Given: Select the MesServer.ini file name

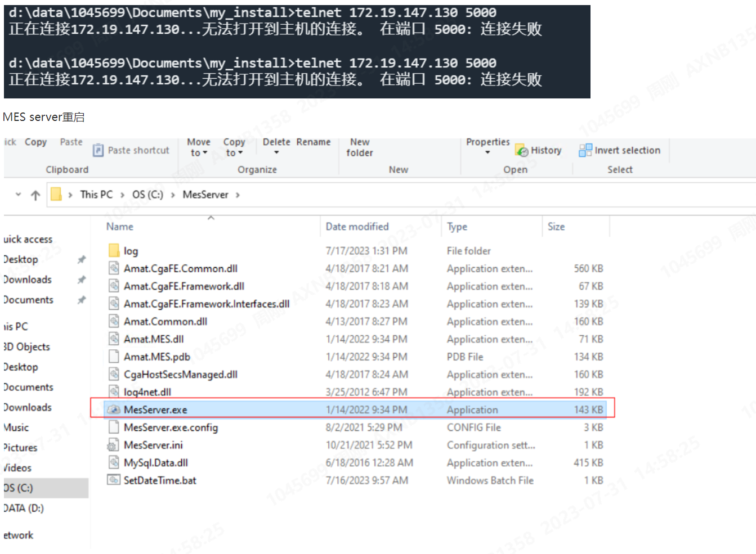Looking at the screenshot, I should tap(153, 445).
